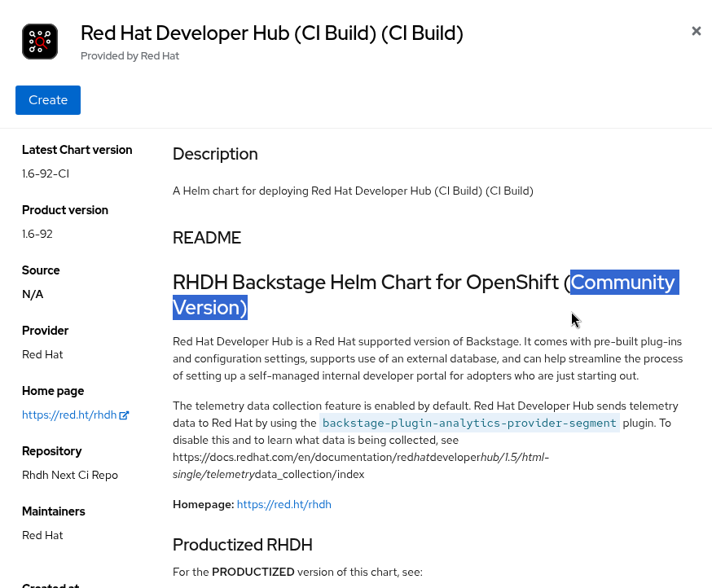The image size is (712, 588).
Task: Close the Helm chart details panel
Action: point(697,31)
